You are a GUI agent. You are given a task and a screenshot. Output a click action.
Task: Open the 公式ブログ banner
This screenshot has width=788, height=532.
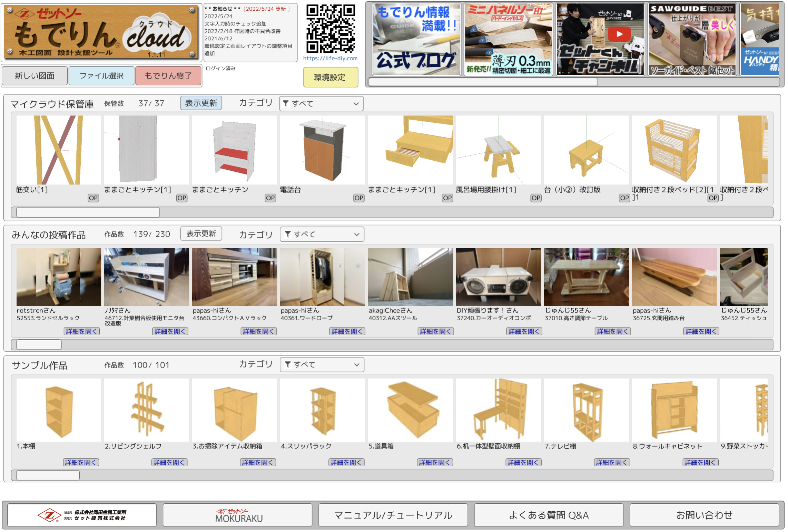pyautogui.click(x=416, y=39)
